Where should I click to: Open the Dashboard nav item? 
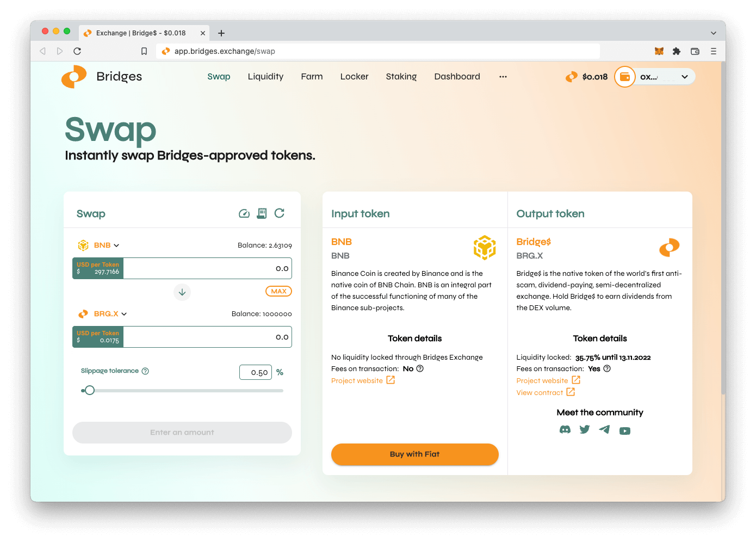point(457,77)
